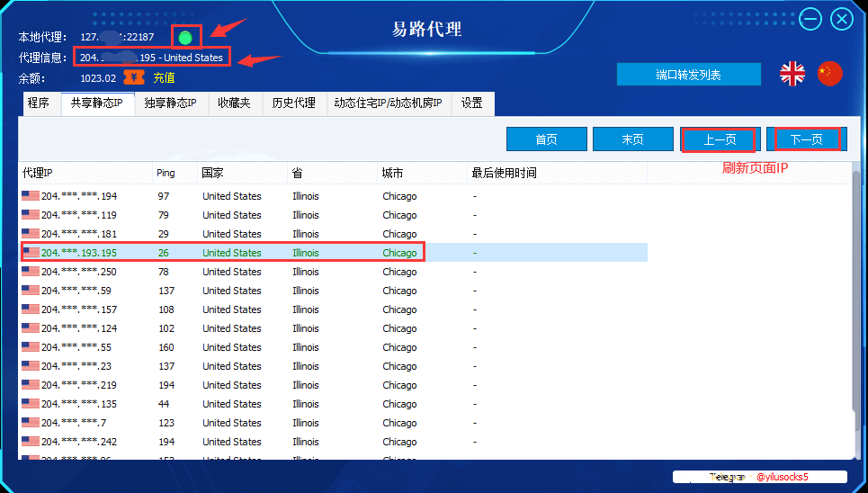
Task: Sort by the 代理IP column header
Action: pyautogui.click(x=85, y=173)
